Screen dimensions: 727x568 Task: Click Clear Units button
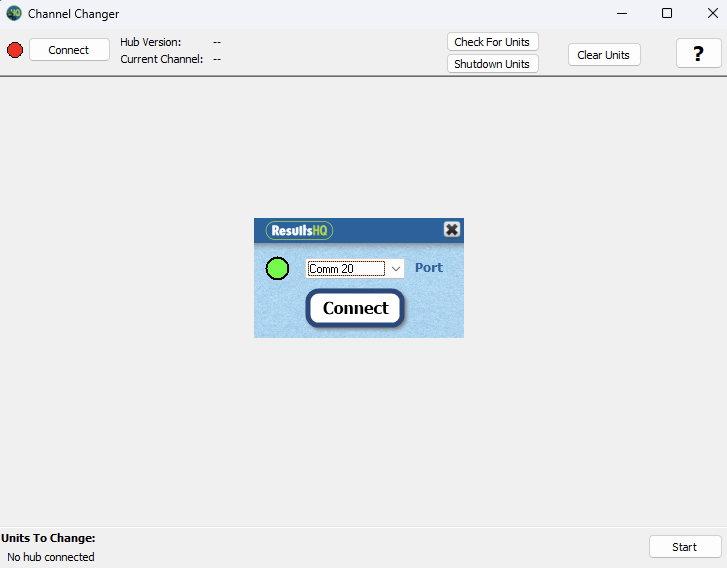coord(604,55)
